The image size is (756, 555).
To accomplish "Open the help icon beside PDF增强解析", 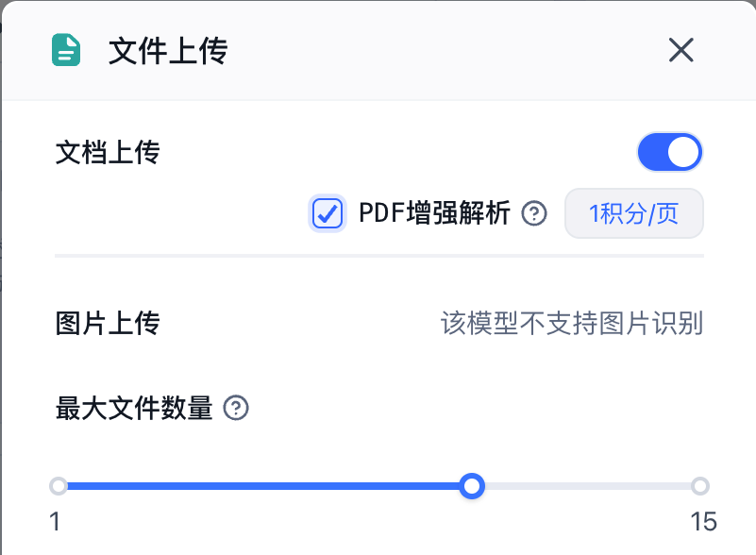I will pos(535,213).
